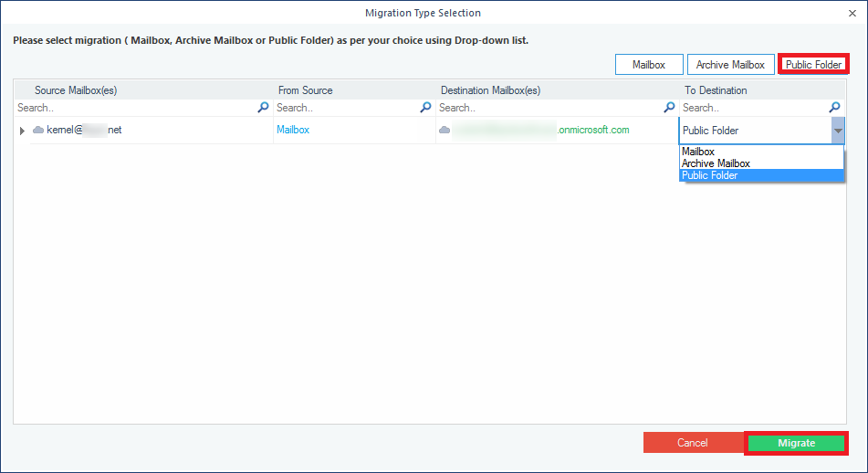Click search icon in Destination Mailbox(es) column
The width and height of the screenshot is (868, 473).
669,108
